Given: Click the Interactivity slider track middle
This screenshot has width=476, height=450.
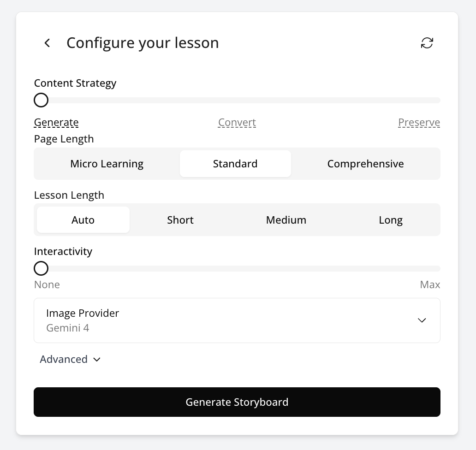Looking at the screenshot, I should [237, 268].
